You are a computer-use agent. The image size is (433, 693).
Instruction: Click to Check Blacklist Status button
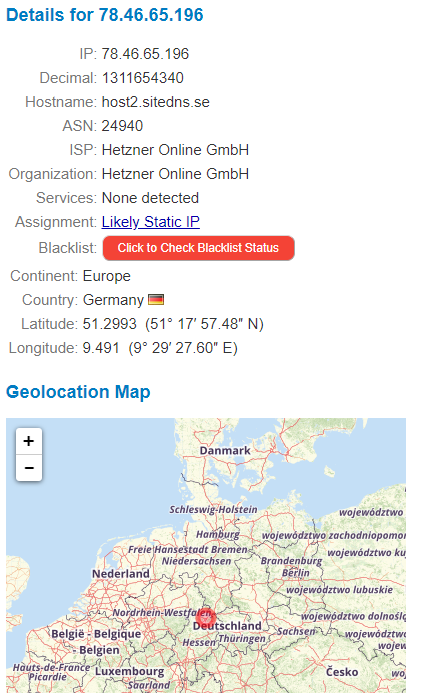(198, 248)
